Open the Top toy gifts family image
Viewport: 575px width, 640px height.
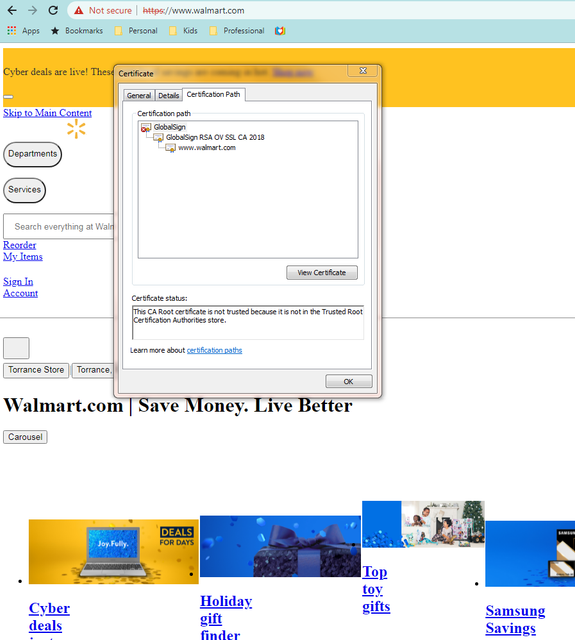tap(423, 524)
